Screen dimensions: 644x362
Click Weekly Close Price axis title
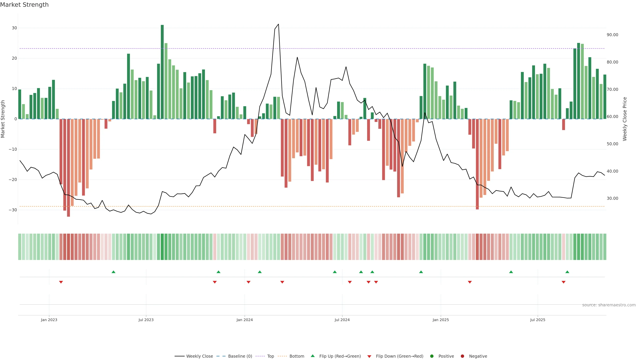coord(625,119)
